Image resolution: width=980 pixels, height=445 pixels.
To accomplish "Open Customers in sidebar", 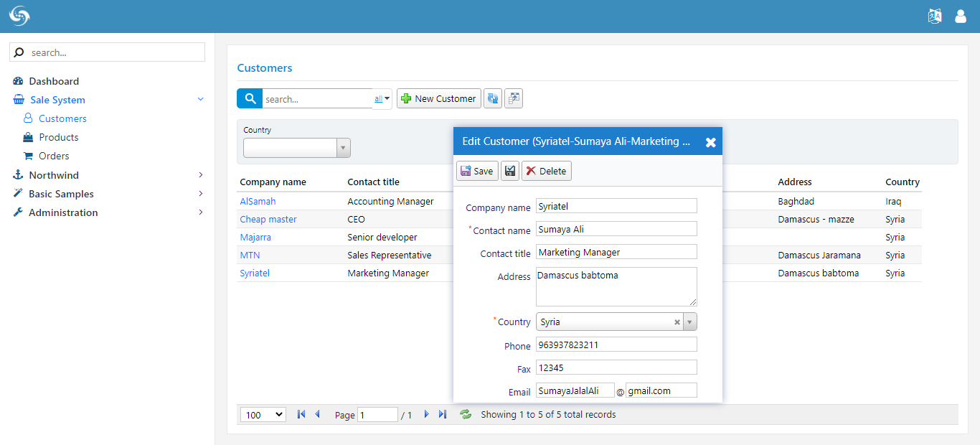I will pyautogui.click(x=62, y=118).
